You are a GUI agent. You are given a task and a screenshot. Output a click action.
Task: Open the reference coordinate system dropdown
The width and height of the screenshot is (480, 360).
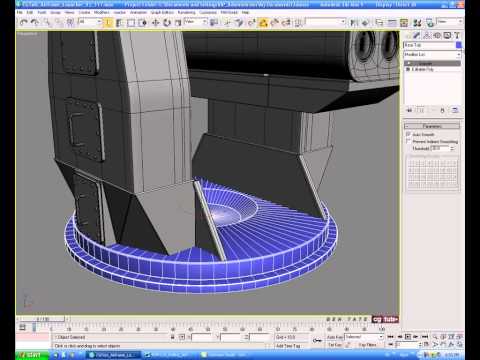(196, 22)
